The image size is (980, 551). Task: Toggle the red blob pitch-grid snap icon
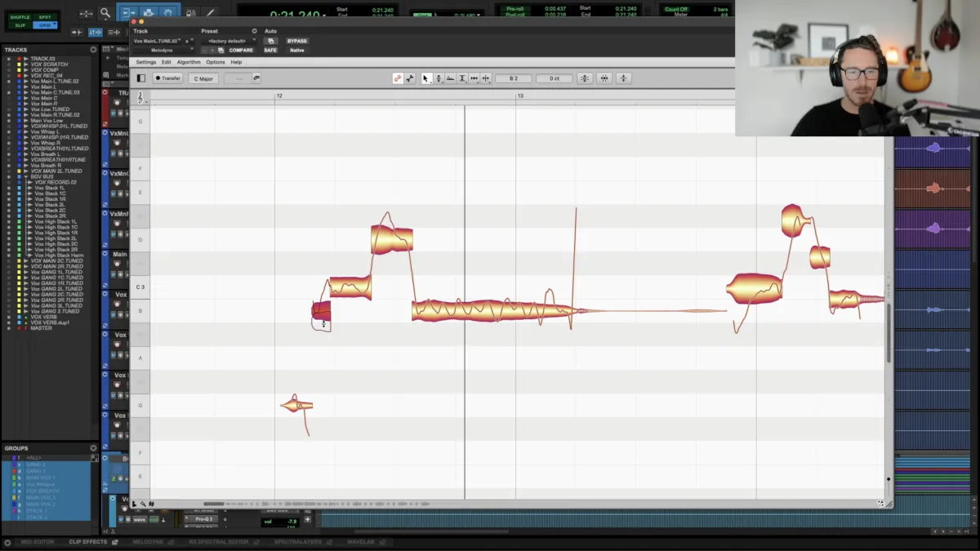click(398, 78)
